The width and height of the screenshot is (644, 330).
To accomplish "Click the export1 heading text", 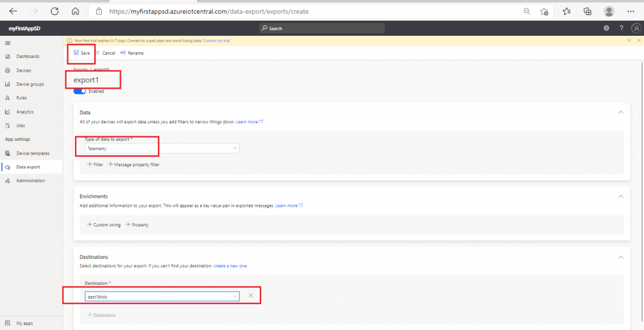I will (86, 80).
